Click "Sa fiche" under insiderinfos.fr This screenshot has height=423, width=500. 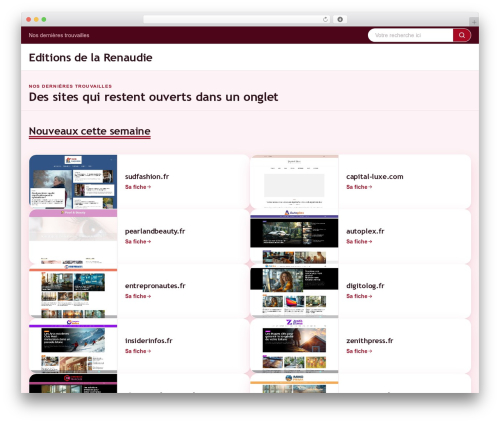pyautogui.click(x=138, y=351)
